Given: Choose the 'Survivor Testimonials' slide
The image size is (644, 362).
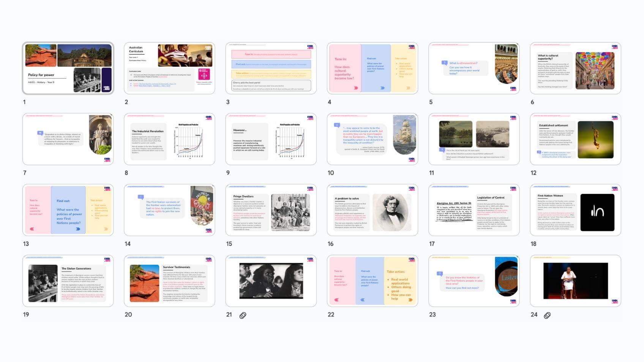Looking at the screenshot, I should coord(169,281).
